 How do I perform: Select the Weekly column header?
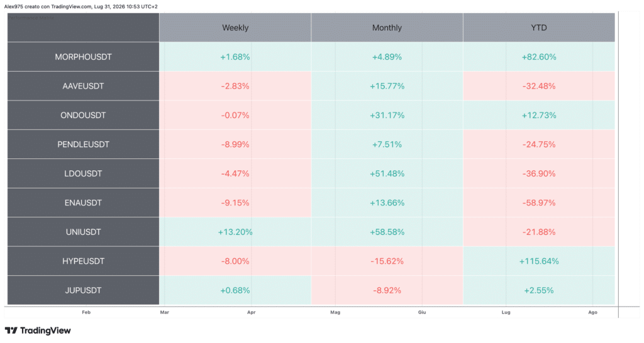pos(235,28)
